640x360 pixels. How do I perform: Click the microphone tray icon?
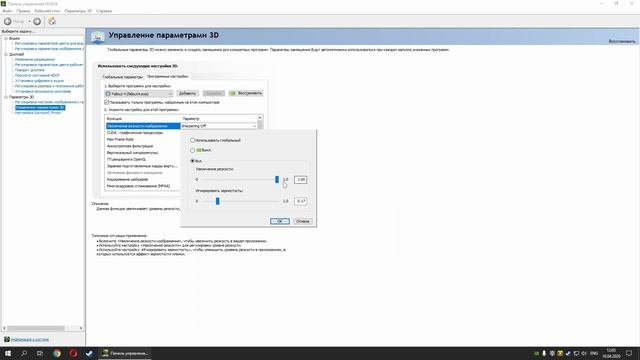pyautogui.click(x=544, y=353)
